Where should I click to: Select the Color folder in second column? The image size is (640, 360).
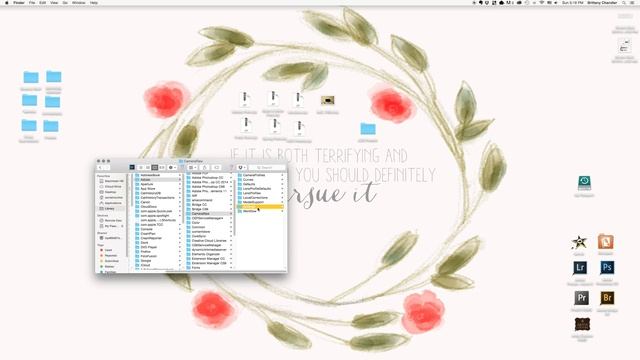click(x=209, y=222)
